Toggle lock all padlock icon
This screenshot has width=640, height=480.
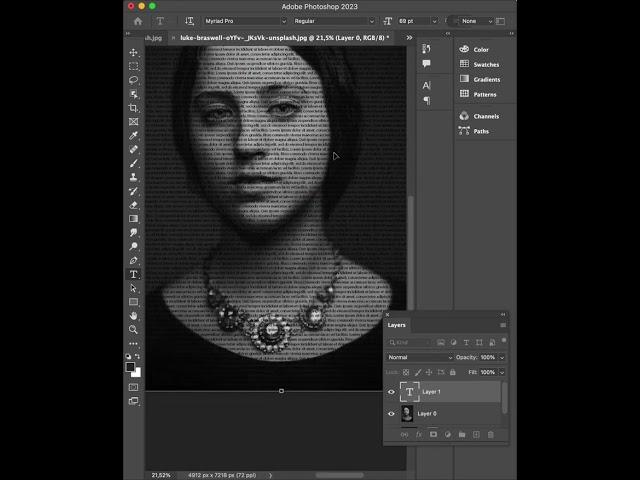453,372
